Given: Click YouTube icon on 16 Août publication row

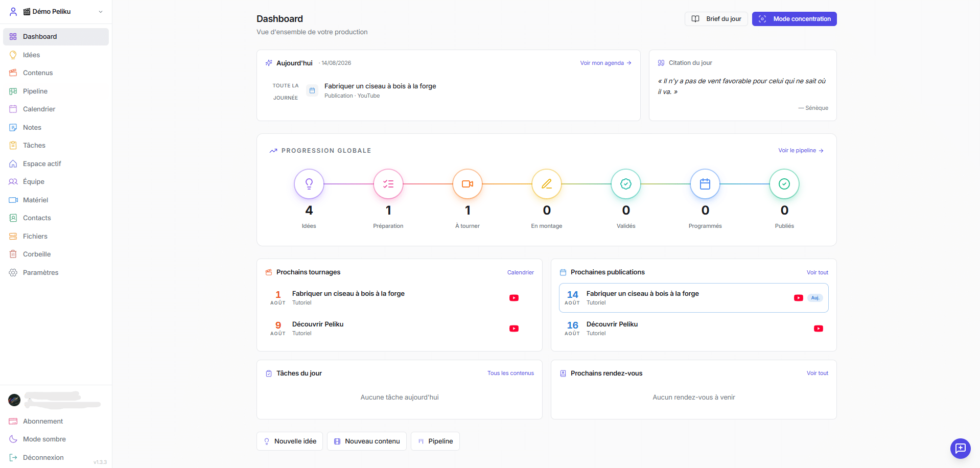Looking at the screenshot, I should (x=819, y=329).
